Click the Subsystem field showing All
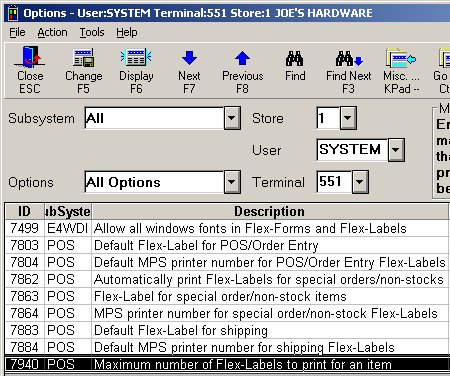The image size is (450, 376). coord(154,118)
